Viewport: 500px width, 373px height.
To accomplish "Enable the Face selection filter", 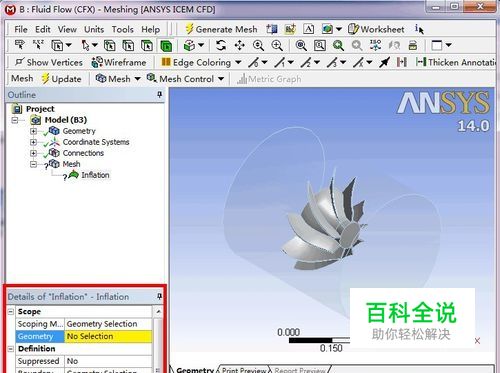I will coord(147,45).
